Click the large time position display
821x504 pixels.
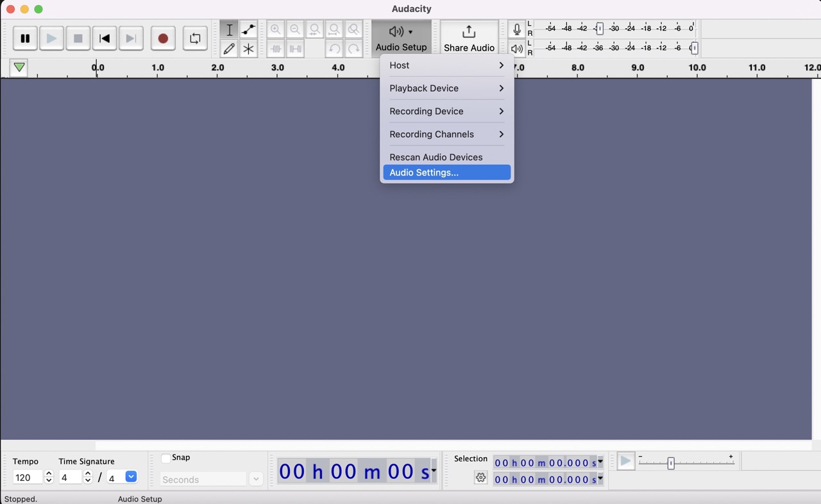click(354, 471)
